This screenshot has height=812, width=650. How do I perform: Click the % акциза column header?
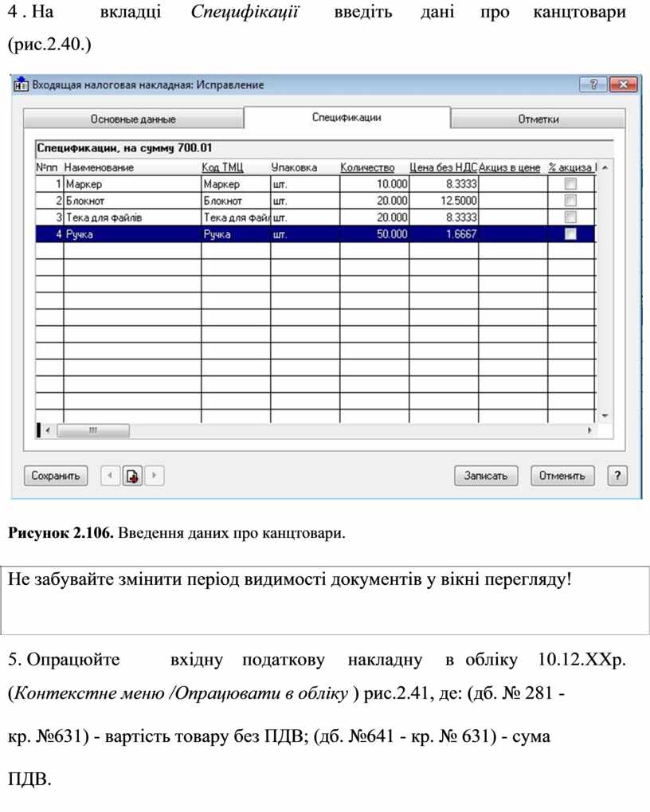[x=571, y=167]
